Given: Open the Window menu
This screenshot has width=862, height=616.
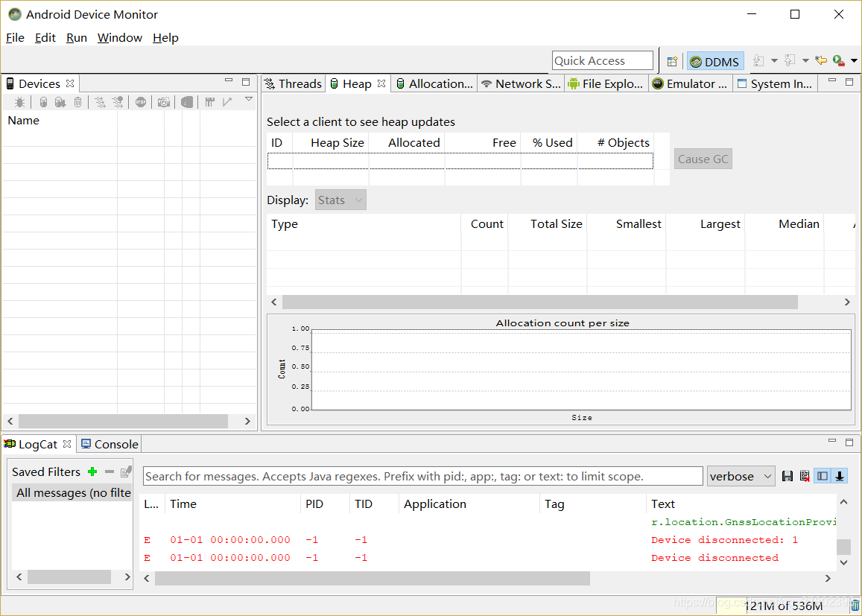Looking at the screenshot, I should [x=120, y=38].
